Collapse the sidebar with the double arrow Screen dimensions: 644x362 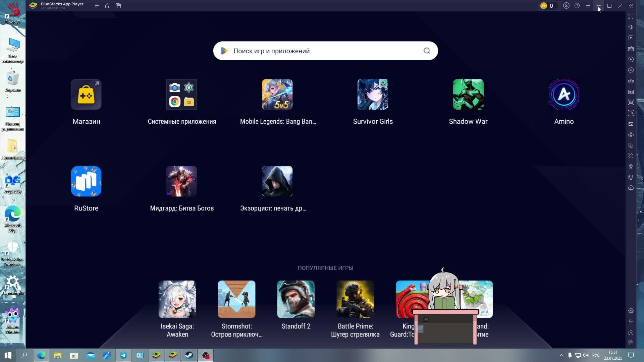pyautogui.click(x=631, y=6)
